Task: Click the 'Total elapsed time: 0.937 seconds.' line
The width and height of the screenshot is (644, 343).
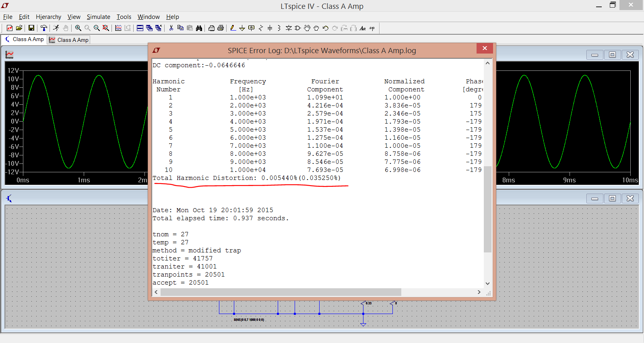Action: [x=221, y=218]
